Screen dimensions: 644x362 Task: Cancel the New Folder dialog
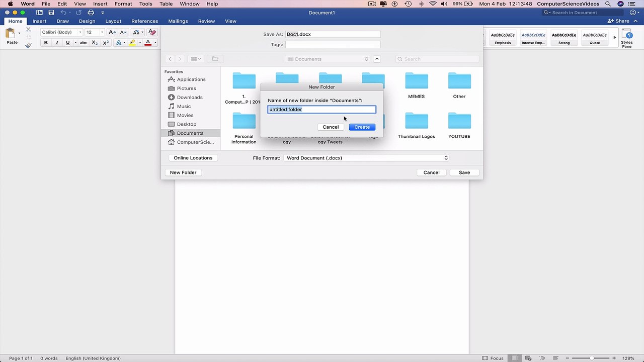(331, 127)
